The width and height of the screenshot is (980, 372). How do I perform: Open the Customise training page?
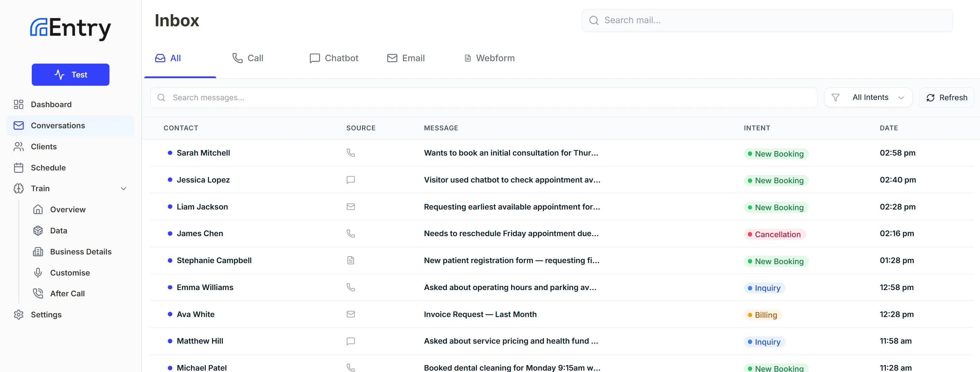click(x=70, y=272)
